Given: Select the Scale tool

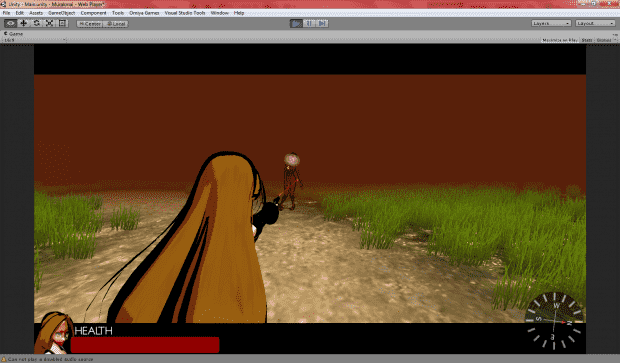Looking at the screenshot, I should click(x=49, y=23).
